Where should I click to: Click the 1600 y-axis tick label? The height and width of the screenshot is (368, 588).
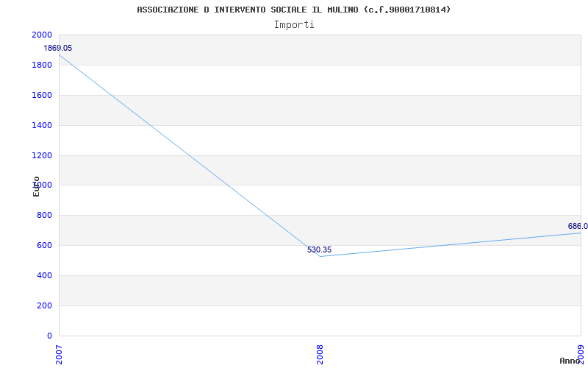pyautogui.click(x=42, y=95)
